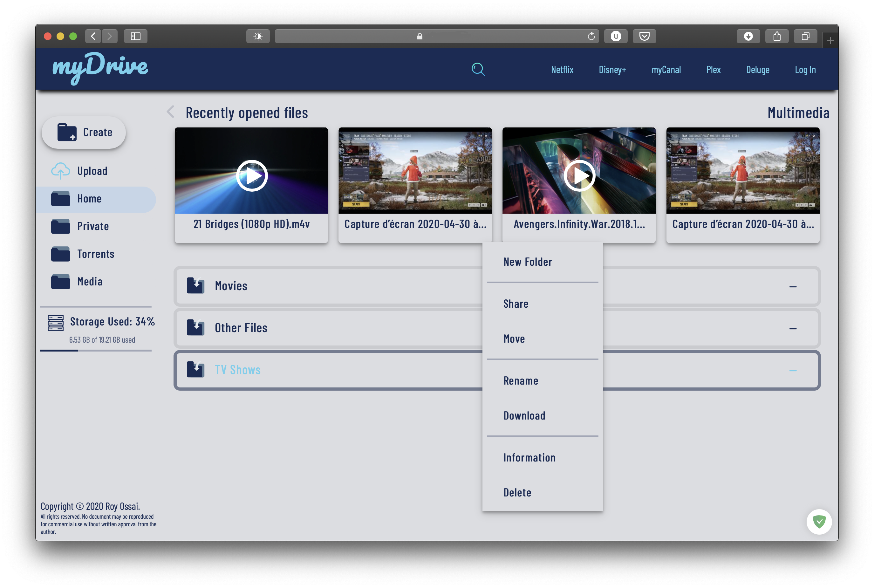Choose Delete in context menu
Viewport: 874px width, 588px height.
(517, 492)
